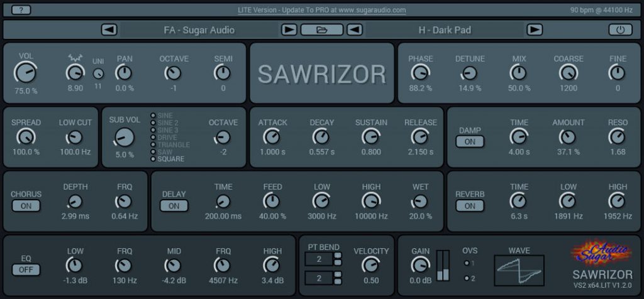Screen dimensions: 644x299
Task: Select next preset after H - Dark Pad
Action: [x=535, y=30]
